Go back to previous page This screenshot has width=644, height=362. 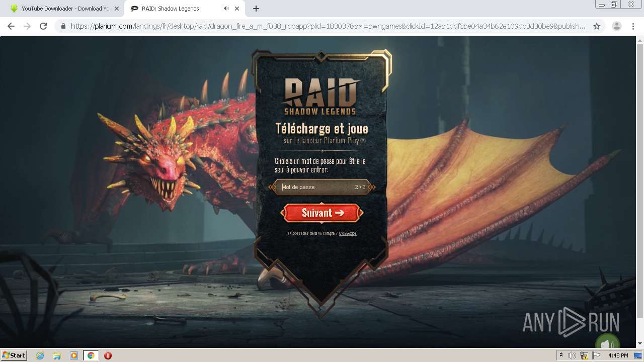pyautogui.click(x=11, y=26)
